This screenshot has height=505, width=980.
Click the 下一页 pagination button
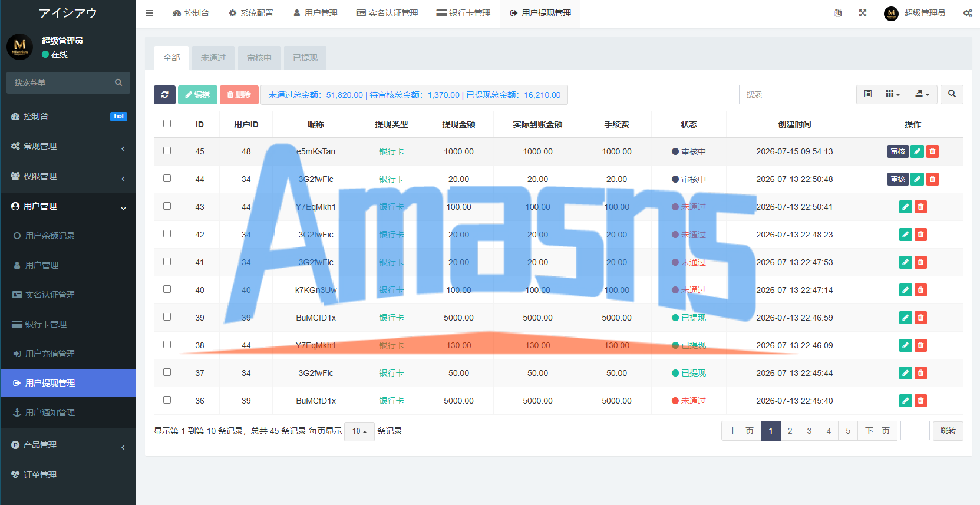[x=877, y=431]
